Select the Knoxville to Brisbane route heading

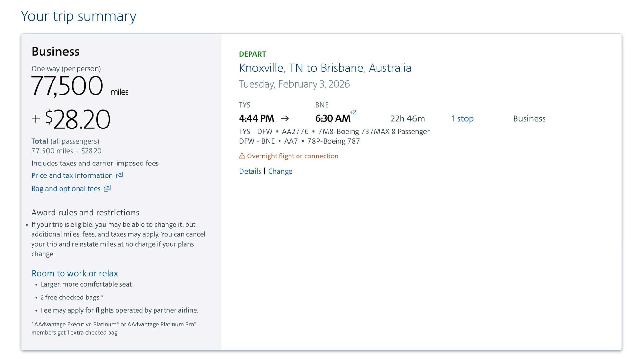325,68
